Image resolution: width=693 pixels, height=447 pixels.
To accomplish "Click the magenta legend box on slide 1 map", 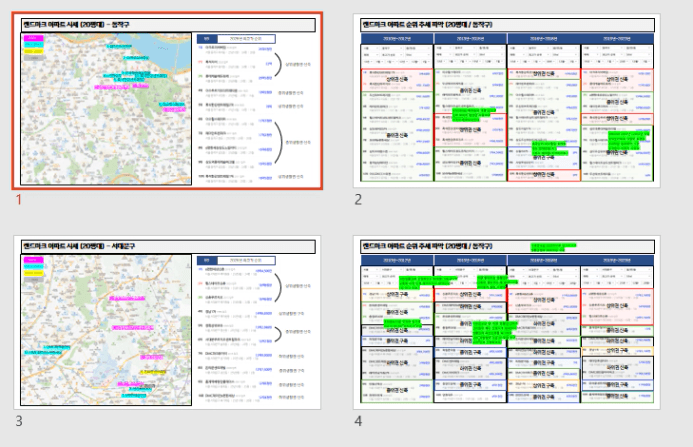I will coord(33,39).
